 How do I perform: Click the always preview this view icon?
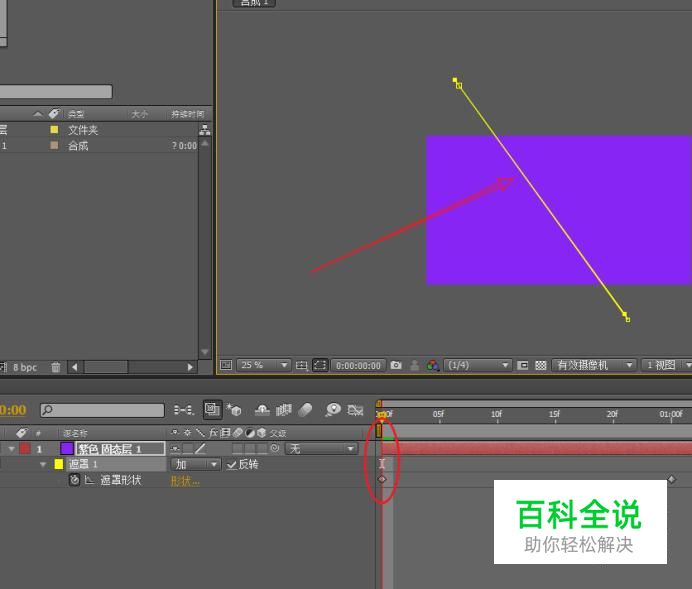[226, 365]
